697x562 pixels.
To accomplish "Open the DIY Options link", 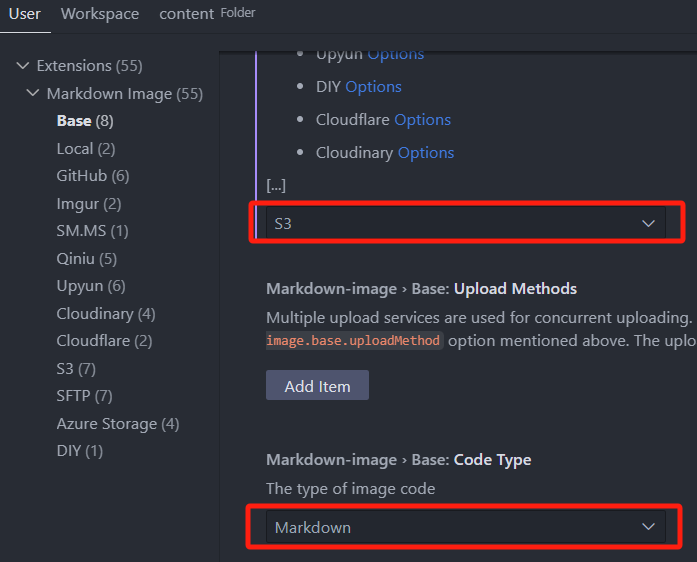I will pos(373,87).
